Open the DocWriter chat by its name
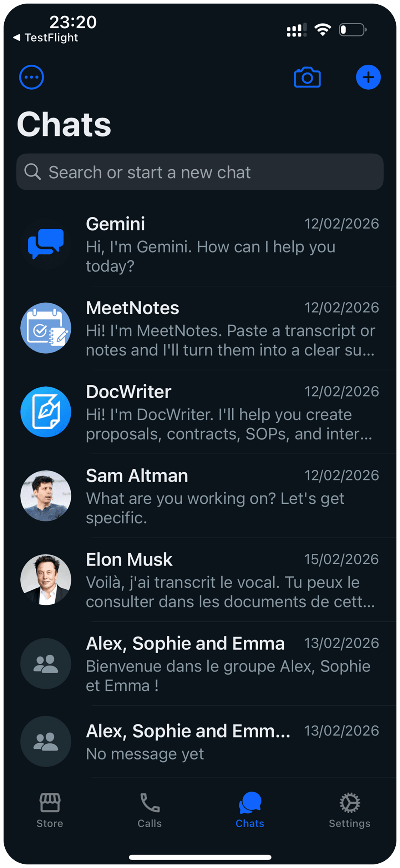This screenshot has width=400, height=868. click(129, 392)
